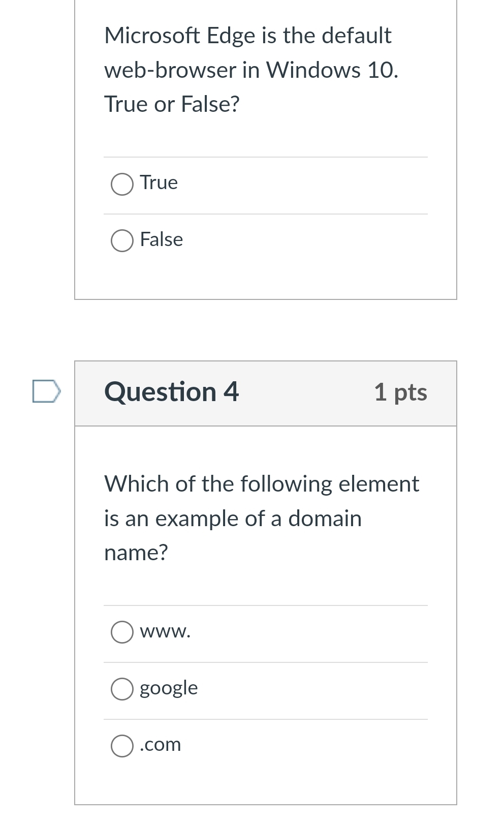
Task: Click the word web-browser in the question
Action: pos(170,70)
